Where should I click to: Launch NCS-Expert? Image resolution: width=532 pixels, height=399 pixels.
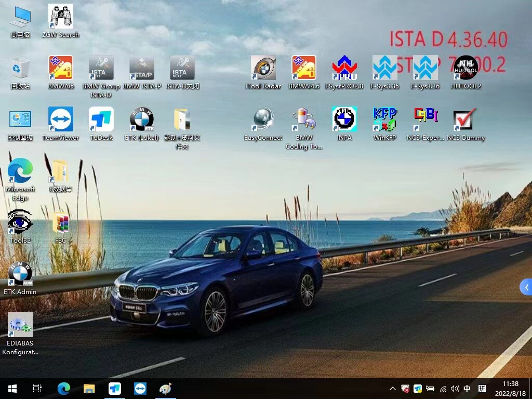pos(425,124)
